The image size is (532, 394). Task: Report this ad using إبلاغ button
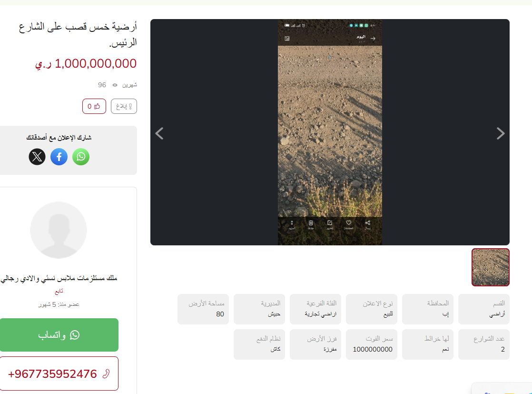coord(124,106)
